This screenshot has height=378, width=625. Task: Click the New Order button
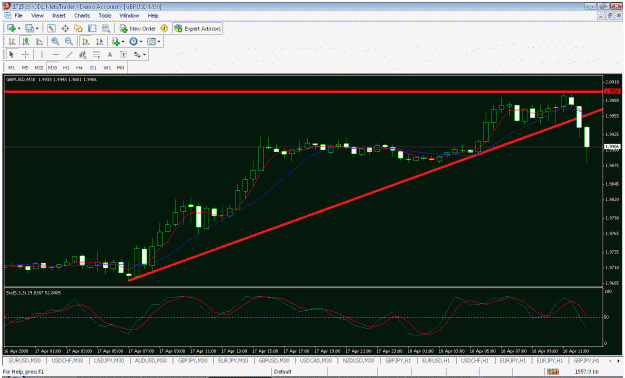click(138, 28)
